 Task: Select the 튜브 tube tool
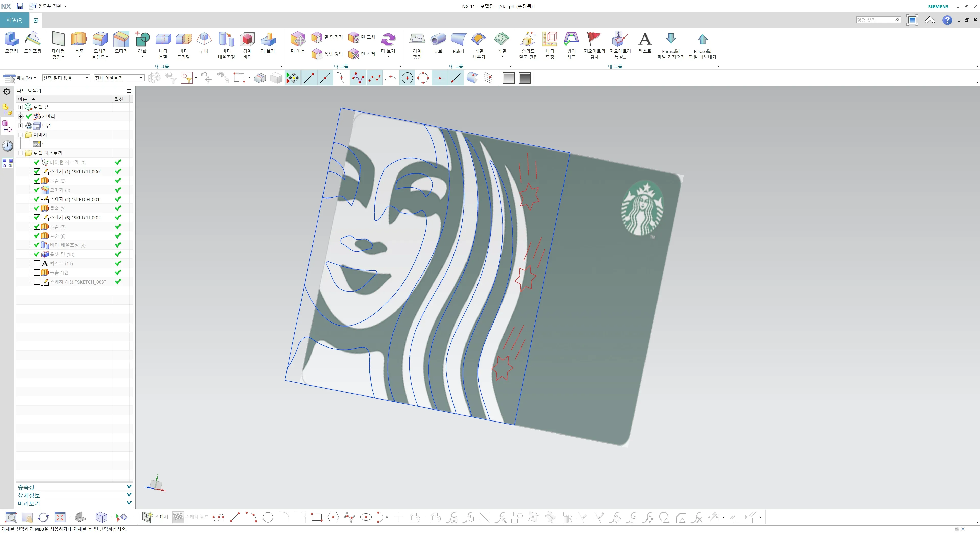pos(438,39)
